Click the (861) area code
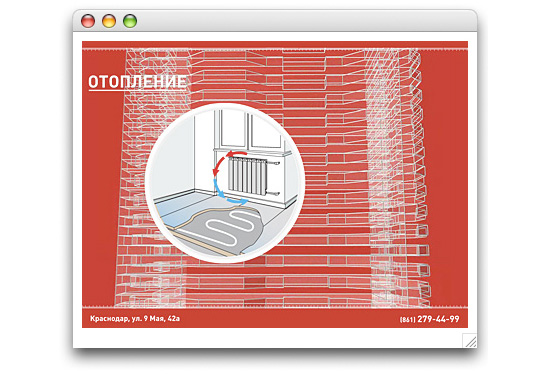 (x=407, y=320)
